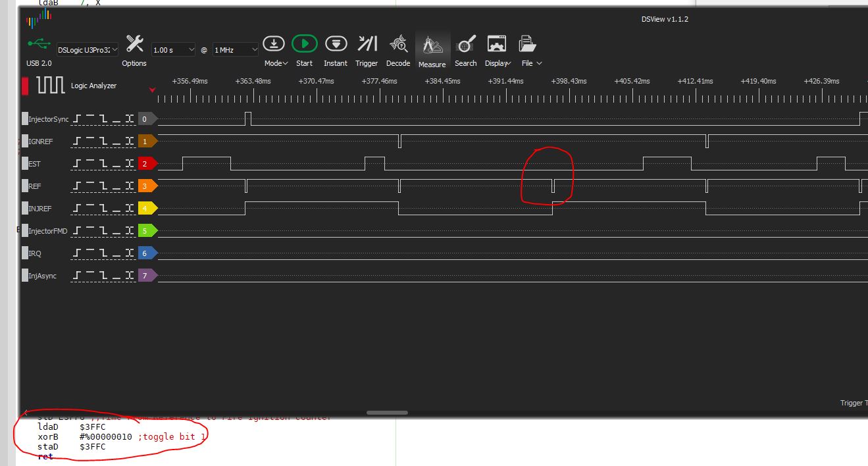
Task: Select the REF channel label
Action: pyautogui.click(x=34, y=186)
